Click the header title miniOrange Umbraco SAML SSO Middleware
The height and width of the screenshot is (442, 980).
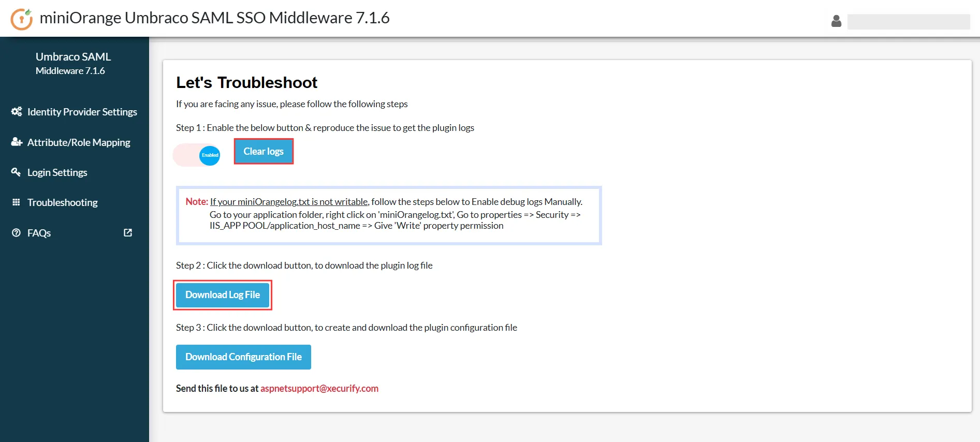pos(214,18)
